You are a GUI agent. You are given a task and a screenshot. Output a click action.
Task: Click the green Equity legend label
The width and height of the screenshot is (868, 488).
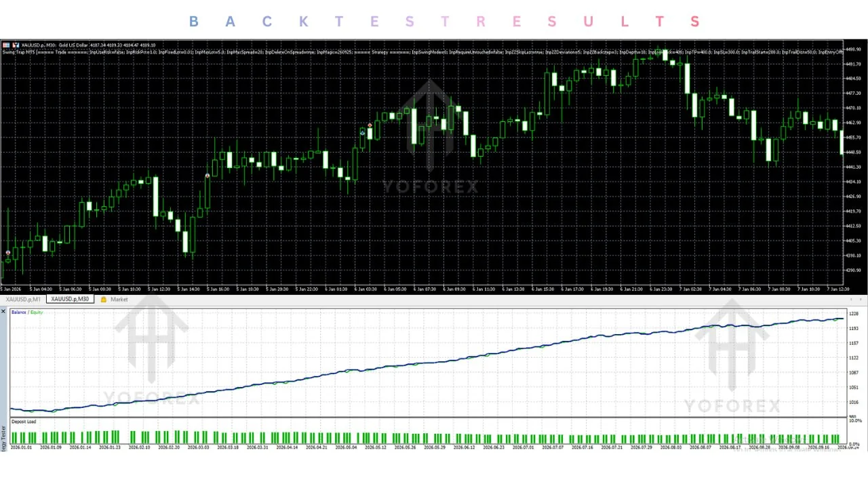37,312
